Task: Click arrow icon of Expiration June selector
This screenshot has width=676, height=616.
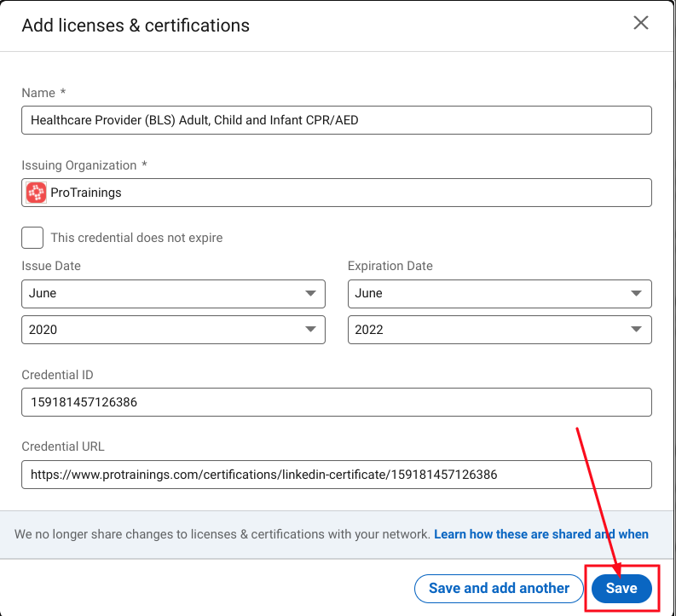Action: tap(636, 293)
